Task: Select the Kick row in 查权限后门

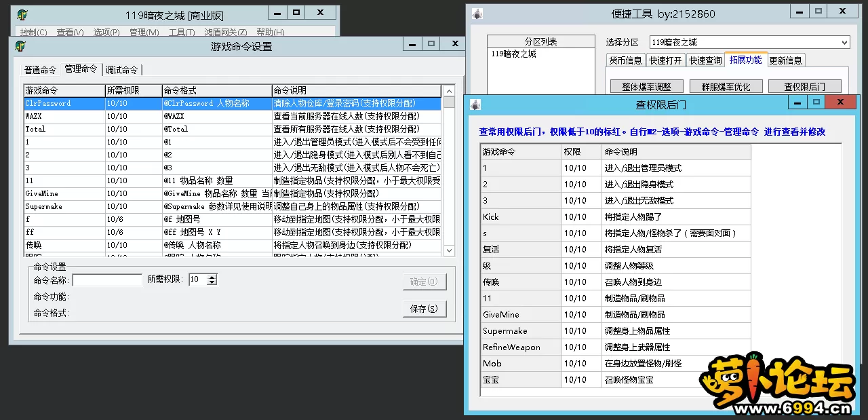Action: point(616,216)
